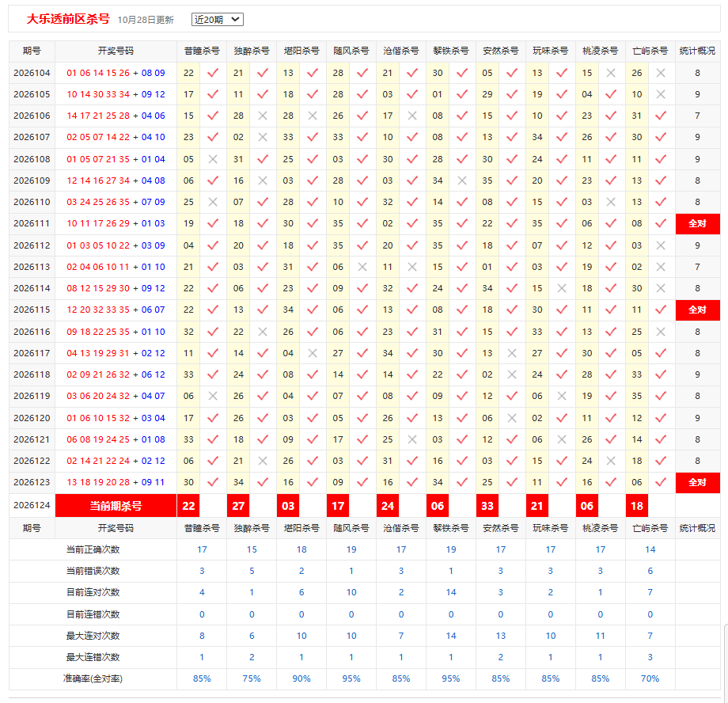Click the issue number 2026104
This screenshot has width=728, height=703.
point(32,73)
